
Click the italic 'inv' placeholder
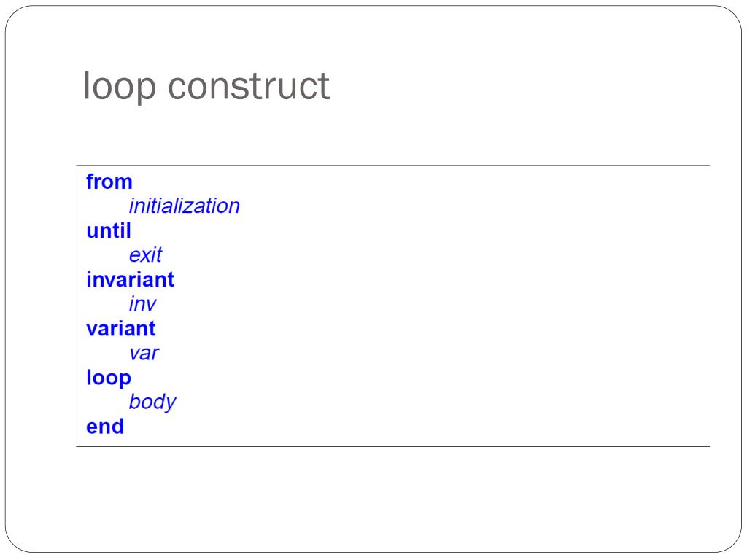pyautogui.click(x=142, y=304)
